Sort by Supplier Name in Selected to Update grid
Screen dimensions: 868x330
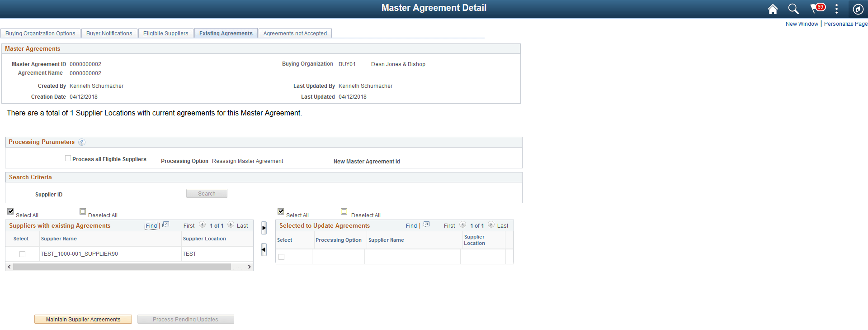pos(386,240)
